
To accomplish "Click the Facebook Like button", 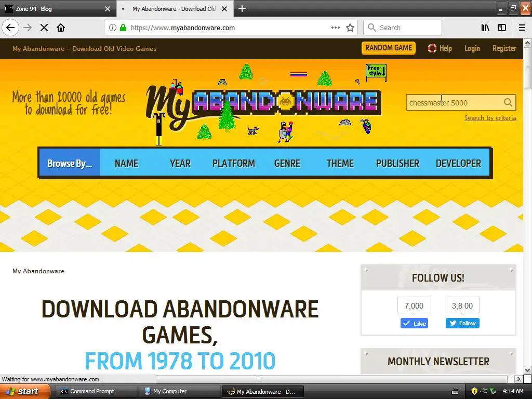I will click(x=414, y=323).
